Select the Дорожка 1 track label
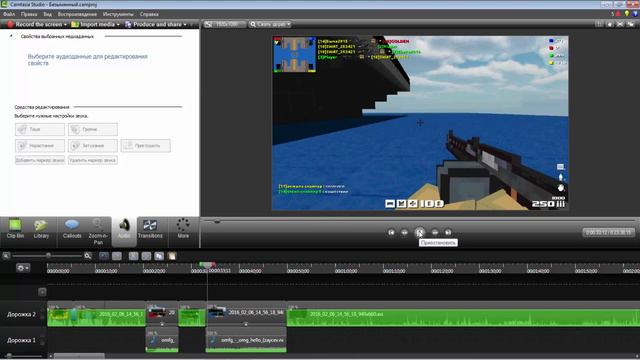The height and width of the screenshot is (360, 640). click(x=21, y=340)
